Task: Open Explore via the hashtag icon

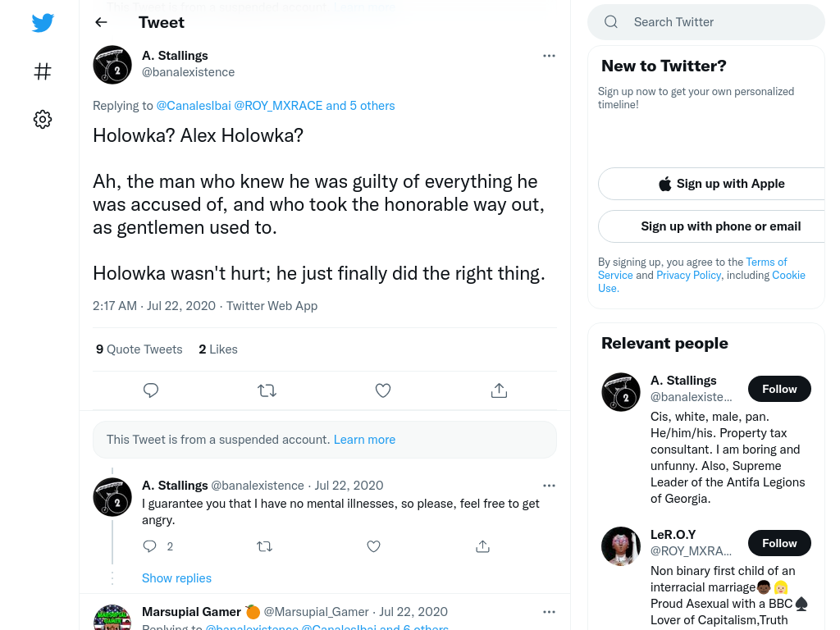Action: (43, 71)
